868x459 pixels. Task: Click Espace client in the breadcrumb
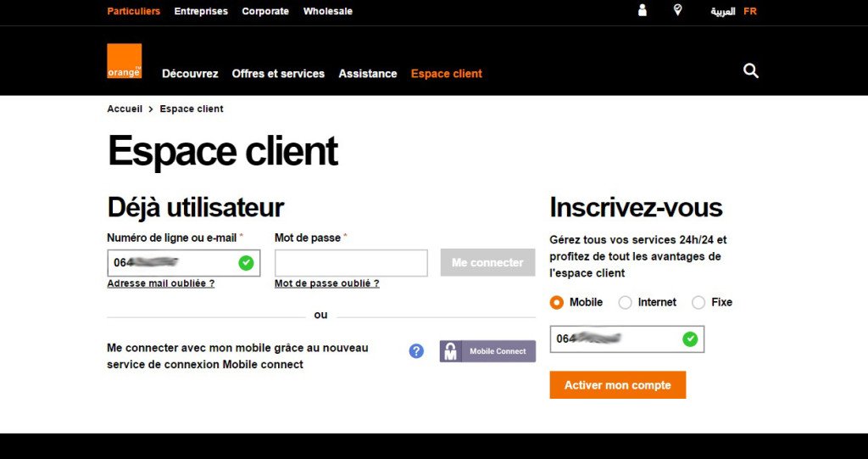pos(192,109)
